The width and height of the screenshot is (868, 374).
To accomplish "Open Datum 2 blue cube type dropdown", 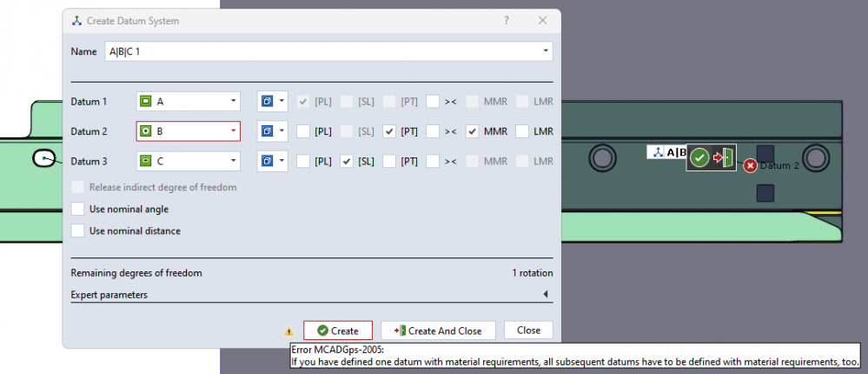I will click(272, 131).
